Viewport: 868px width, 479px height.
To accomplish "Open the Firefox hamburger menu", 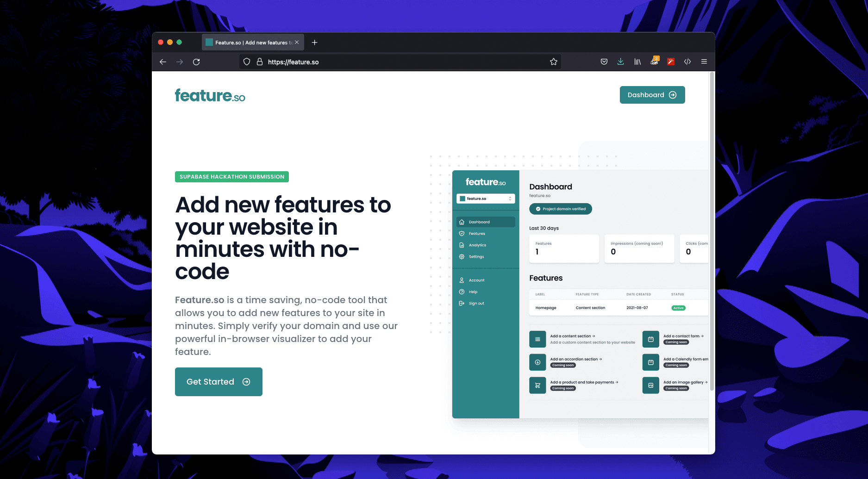I will pos(704,62).
